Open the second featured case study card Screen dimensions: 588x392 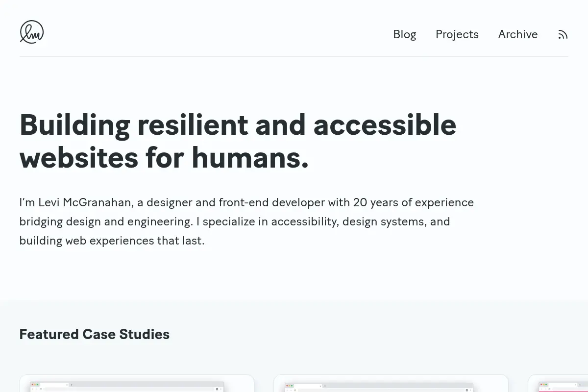point(391,383)
